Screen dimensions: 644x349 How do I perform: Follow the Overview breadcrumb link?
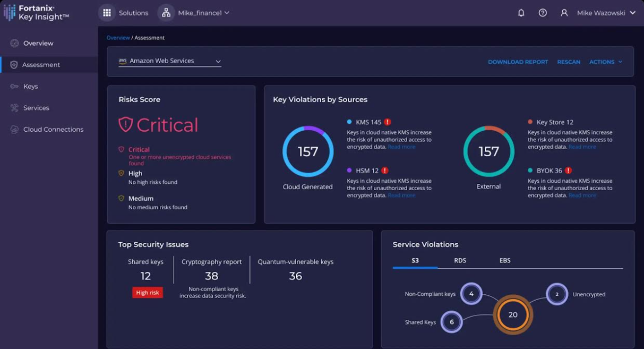(x=118, y=38)
